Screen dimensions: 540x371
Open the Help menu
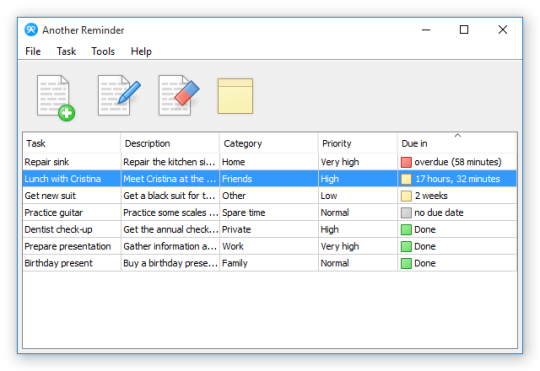tap(141, 51)
